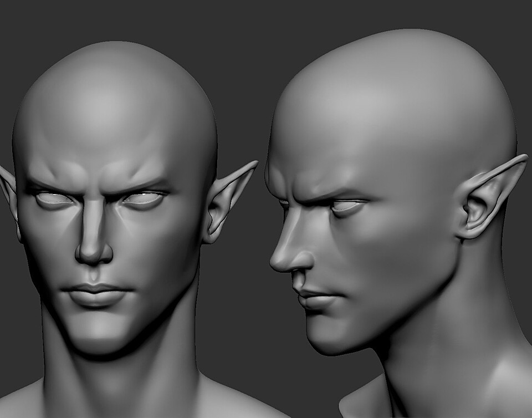Click the nose of the front-facing head
532x418 pixels.
(94, 249)
